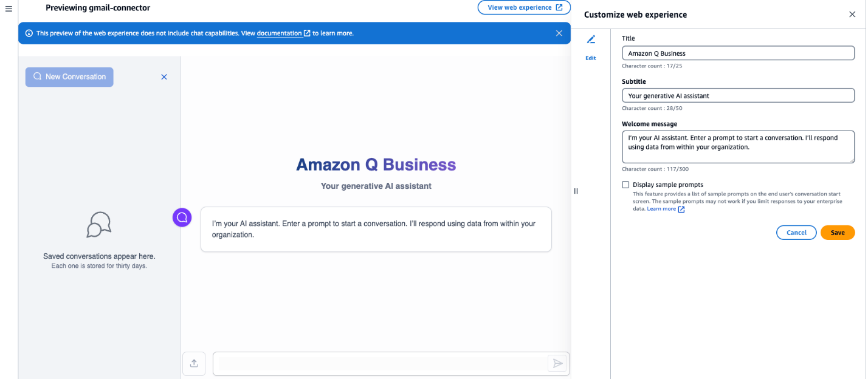
Task: Click the Title input field
Action: point(739,53)
